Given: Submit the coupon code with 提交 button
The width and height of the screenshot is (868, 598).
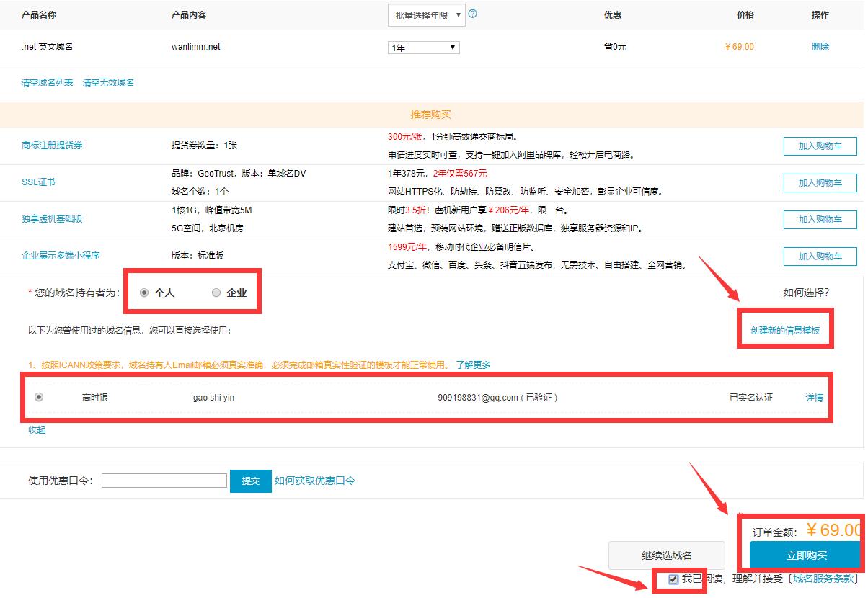Looking at the screenshot, I should (250, 481).
